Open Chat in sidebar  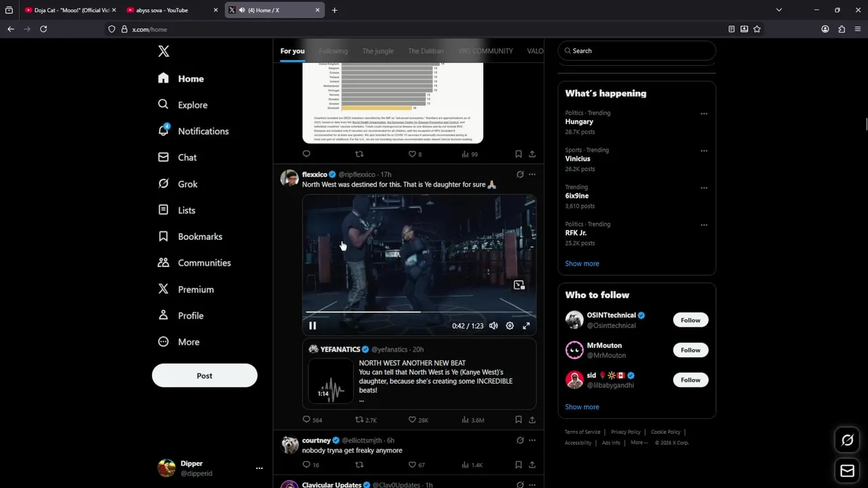(177, 157)
